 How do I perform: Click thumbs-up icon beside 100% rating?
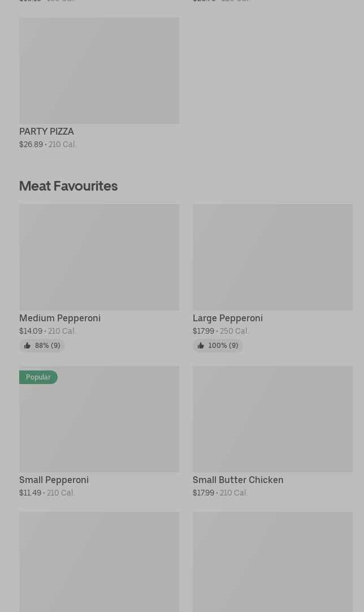201,346
